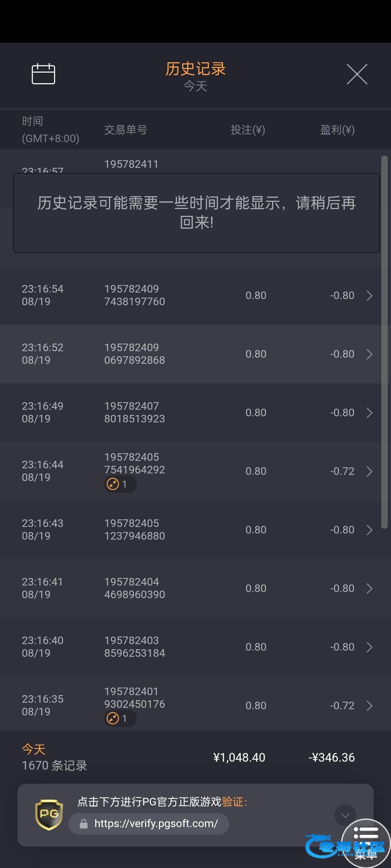Click the lock icon beside the verify URL
This screenshot has height=868, width=391.
point(84,824)
